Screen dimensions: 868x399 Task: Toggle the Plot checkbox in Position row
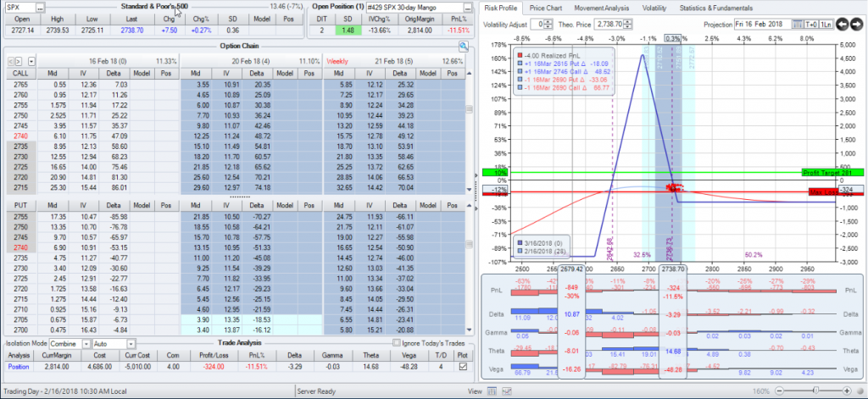[x=462, y=366]
